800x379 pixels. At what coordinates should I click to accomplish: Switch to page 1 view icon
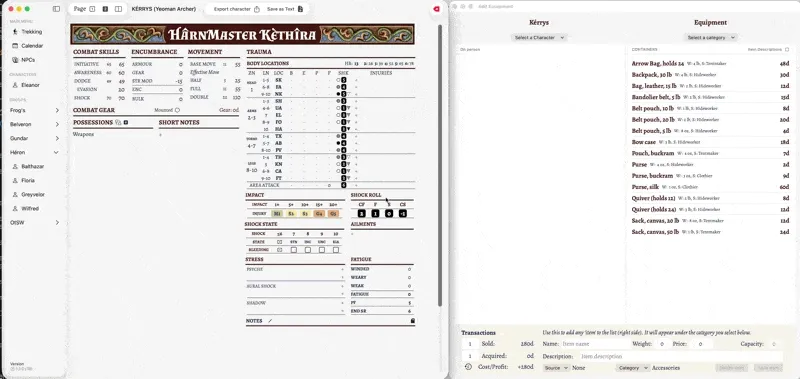coord(92,9)
